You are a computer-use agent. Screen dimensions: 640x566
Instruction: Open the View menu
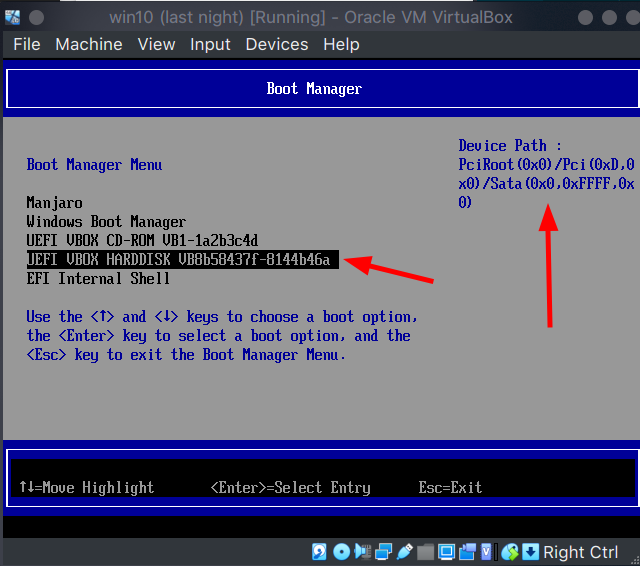pos(156,44)
